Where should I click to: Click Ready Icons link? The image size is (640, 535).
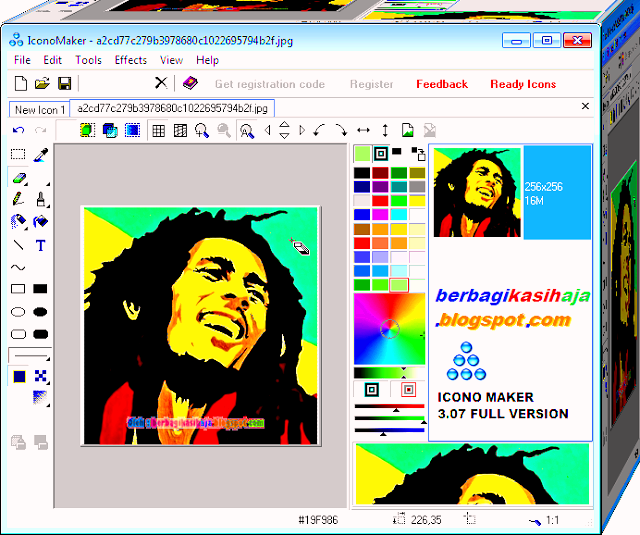(523, 84)
